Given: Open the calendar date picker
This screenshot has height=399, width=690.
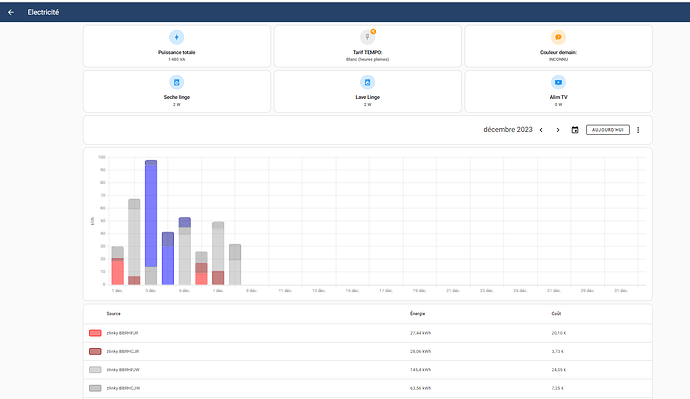Looking at the screenshot, I should [575, 130].
